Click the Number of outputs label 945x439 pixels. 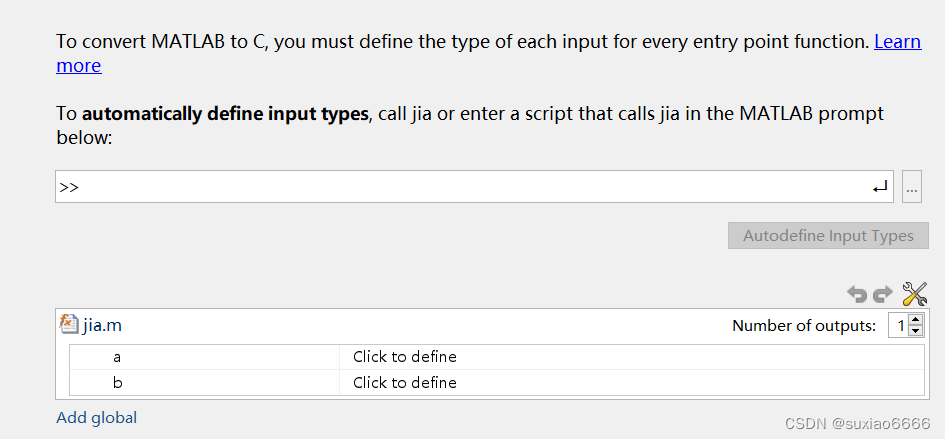click(x=804, y=326)
